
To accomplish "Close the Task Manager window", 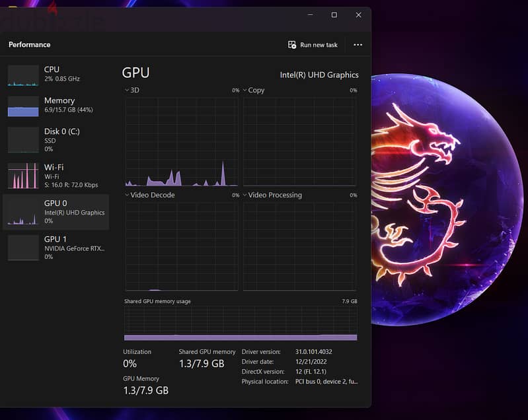I will [x=358, y=15].
